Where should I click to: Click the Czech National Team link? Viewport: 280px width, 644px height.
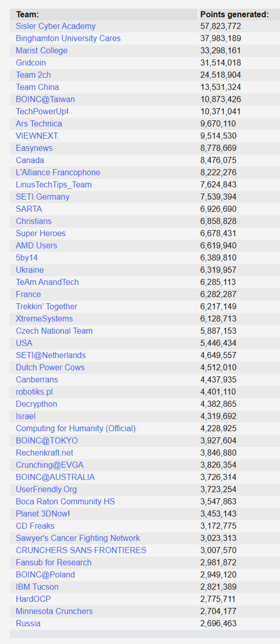[x=54, y=331]
